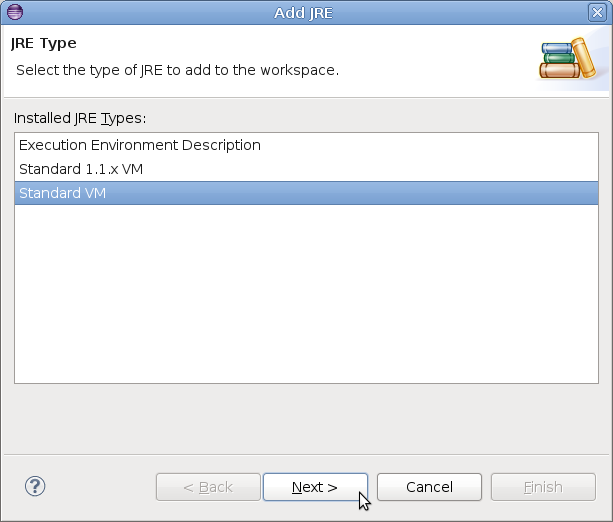Click the greyed-out Finish button
This screenshot has width=613, height=522.
coord(543,487)
